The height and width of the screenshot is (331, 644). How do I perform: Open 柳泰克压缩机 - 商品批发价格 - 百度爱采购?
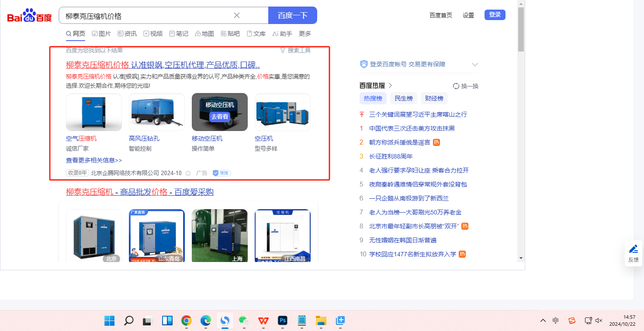coord(140,192)
